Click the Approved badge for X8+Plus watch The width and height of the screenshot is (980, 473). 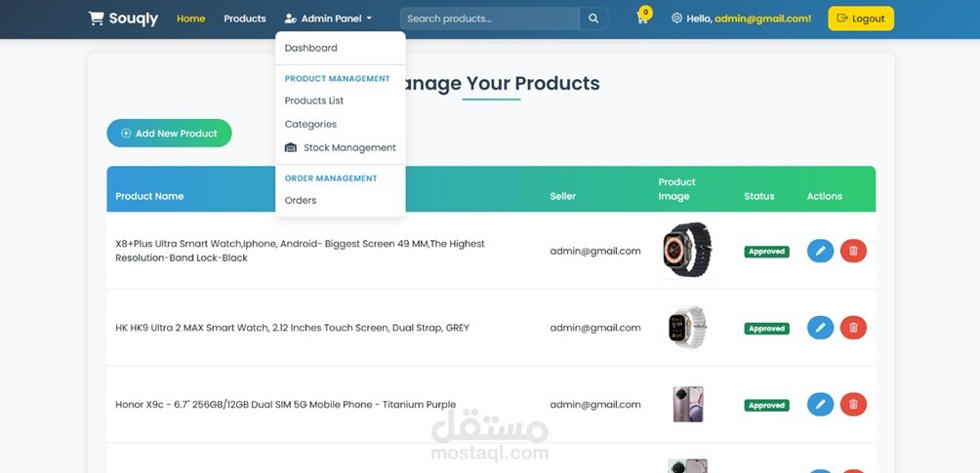point(766,252)
